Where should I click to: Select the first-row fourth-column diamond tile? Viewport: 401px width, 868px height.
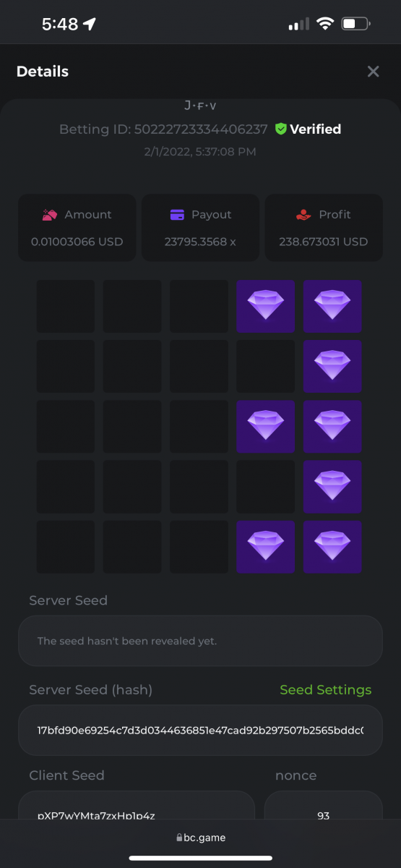click(266, 306)
